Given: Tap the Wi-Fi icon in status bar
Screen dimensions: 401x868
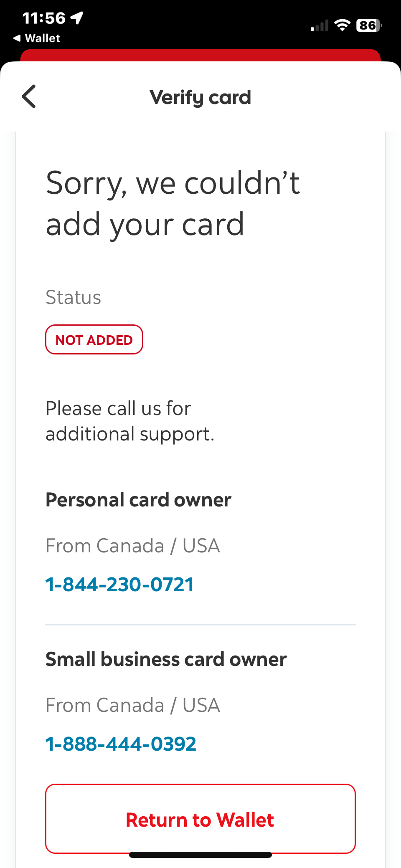Looking at the screenshot, I should coord(342,25).
